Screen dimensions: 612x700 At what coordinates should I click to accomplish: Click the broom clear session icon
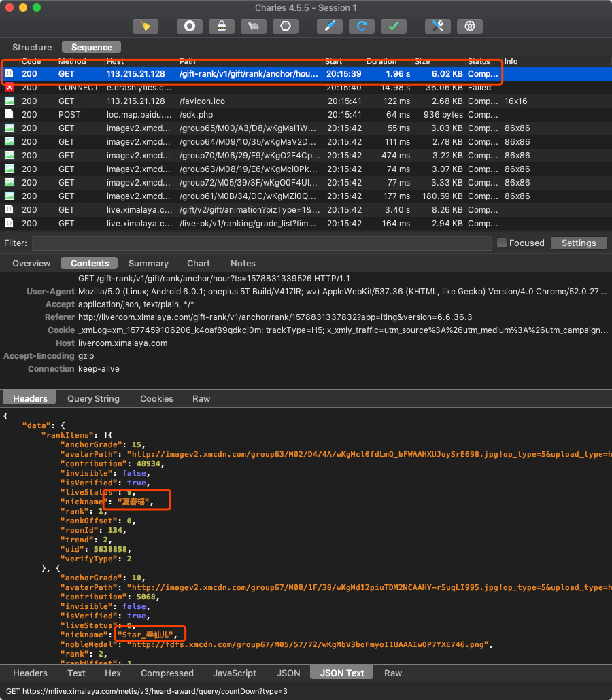click(146, 26)
